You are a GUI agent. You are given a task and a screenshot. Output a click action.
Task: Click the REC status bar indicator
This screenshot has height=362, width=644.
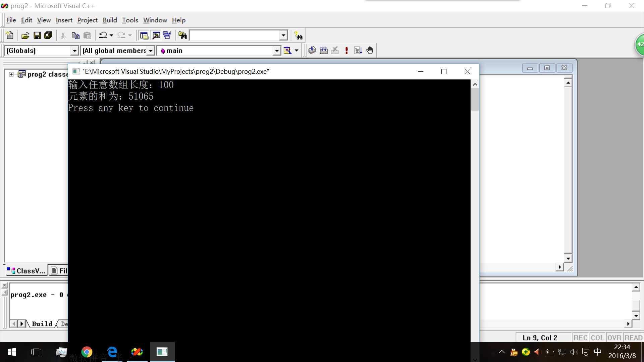point(580,338)
